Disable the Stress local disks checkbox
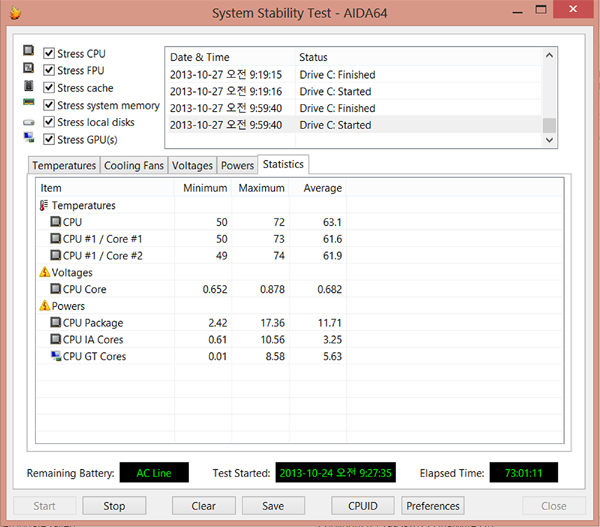Screen dimensions: 600x527 [49, 122]
